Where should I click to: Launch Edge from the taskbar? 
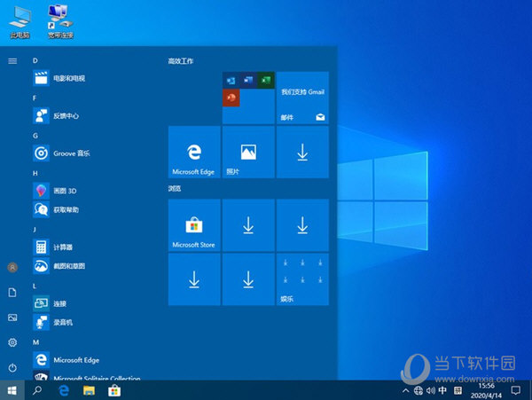(64, 390)
